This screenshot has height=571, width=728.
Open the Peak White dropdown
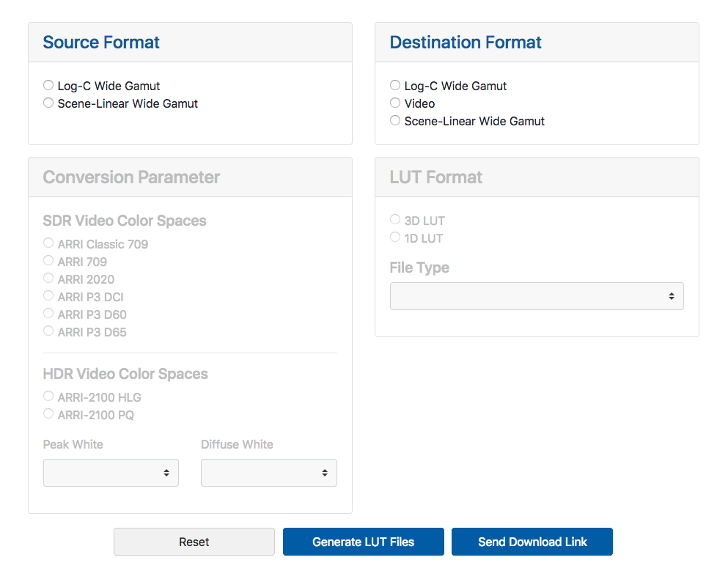point(111,473)
